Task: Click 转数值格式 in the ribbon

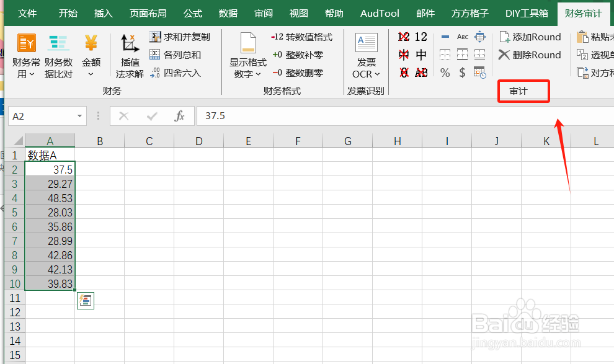Action: tap(301, 37)
